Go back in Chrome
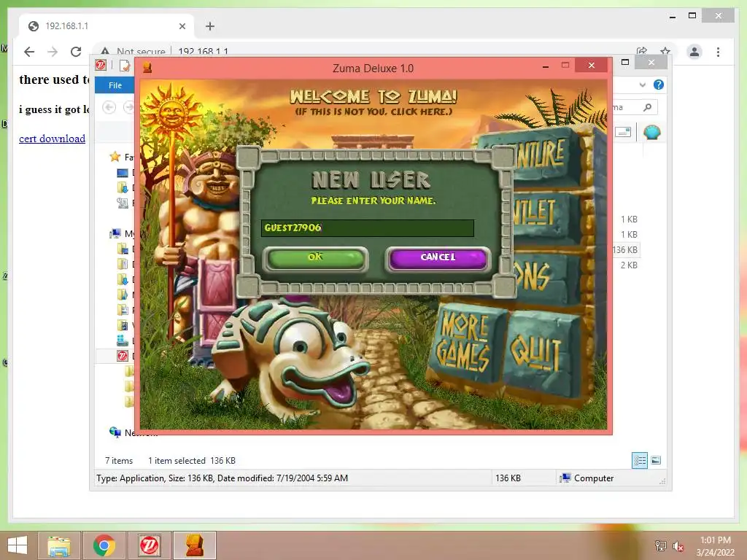Viewport: 747px width, 560px height. pos(29,52)
